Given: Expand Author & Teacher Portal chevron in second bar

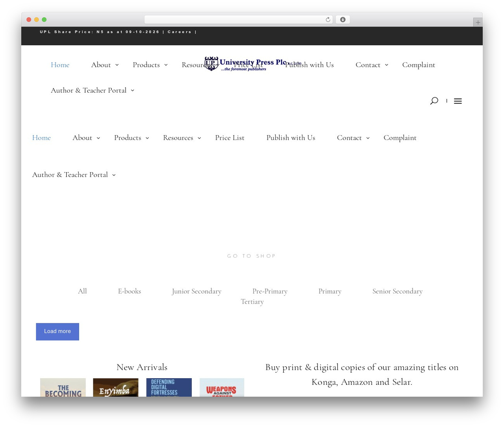Looking at the screenshot, I should [x=114, y=175].
